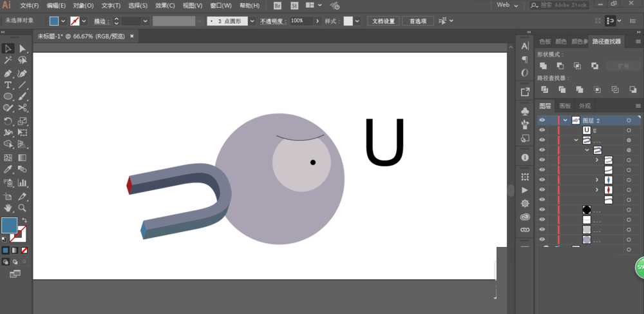Open the opacity 100% dropdown arrow
The image size is (644, 314).
(x=317, y=21)
